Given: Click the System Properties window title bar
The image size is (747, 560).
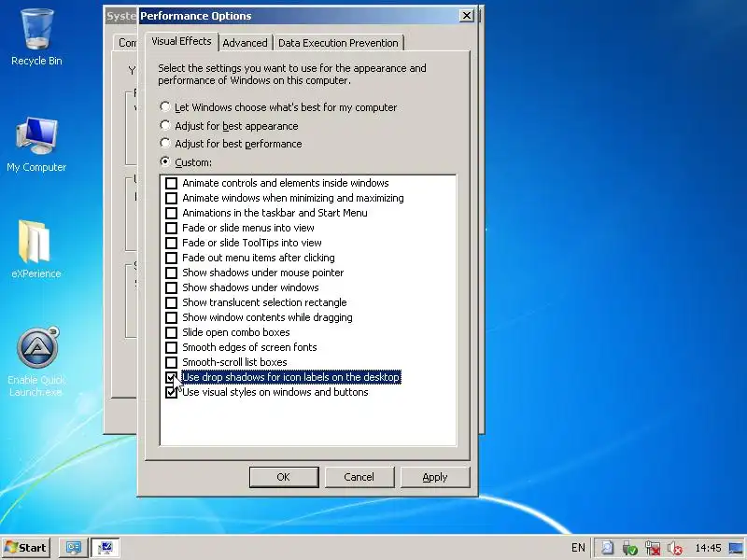Looking at the screenshot, I should tap(121, 16).
